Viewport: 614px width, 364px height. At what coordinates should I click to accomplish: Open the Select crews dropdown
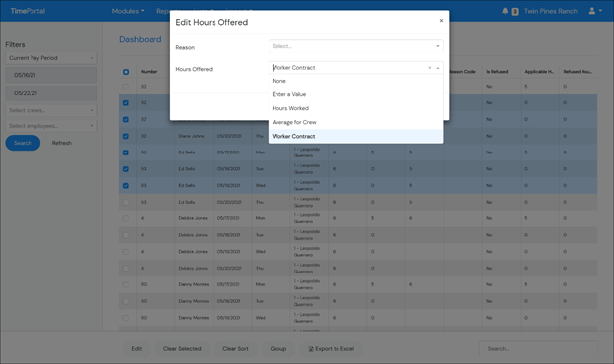point(51,110)
